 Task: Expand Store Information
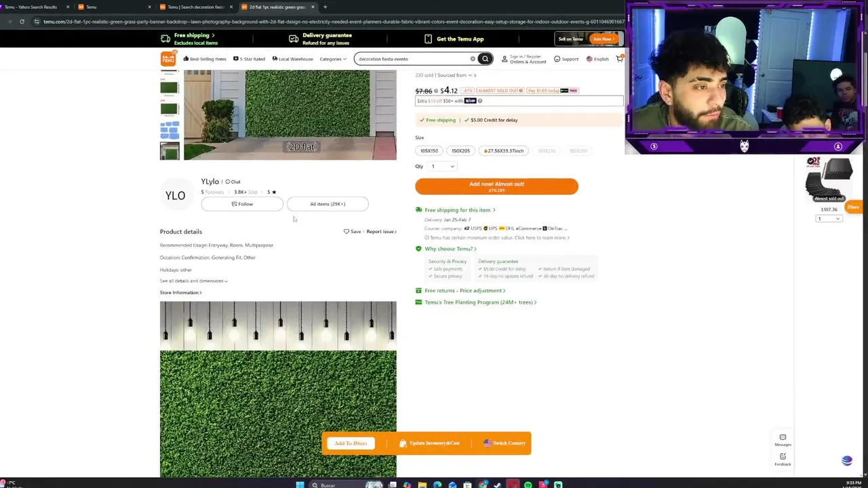(x=180, y=293)
